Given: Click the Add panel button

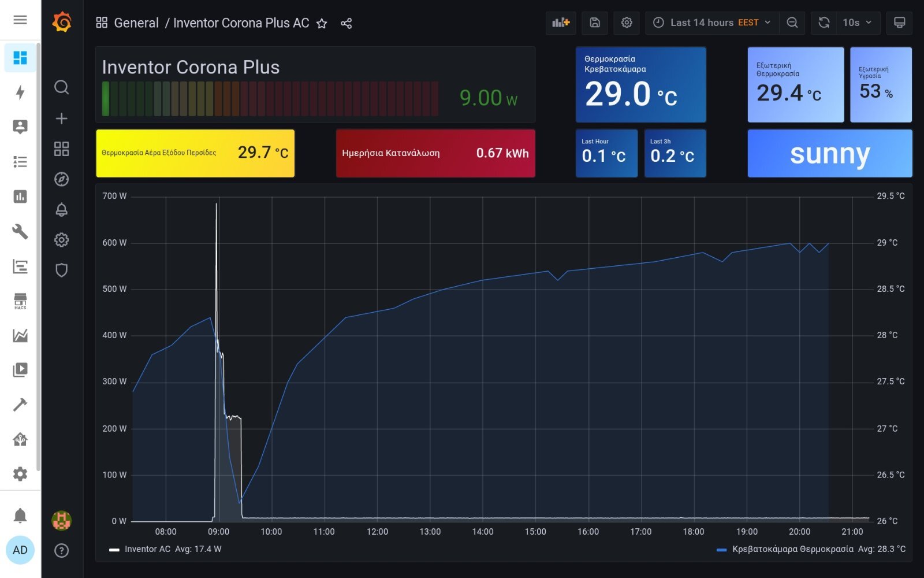Looking at the screenshot, I should (561, 23).
